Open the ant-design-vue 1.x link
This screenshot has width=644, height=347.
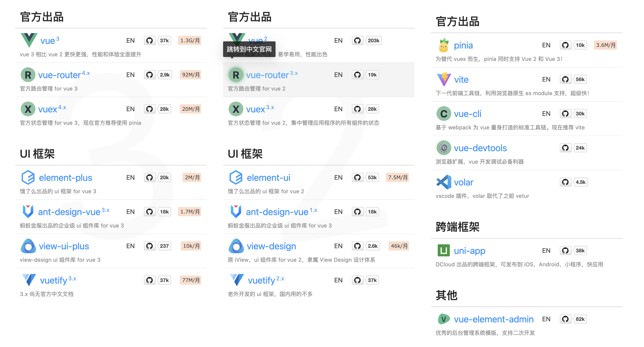(277, 212)
